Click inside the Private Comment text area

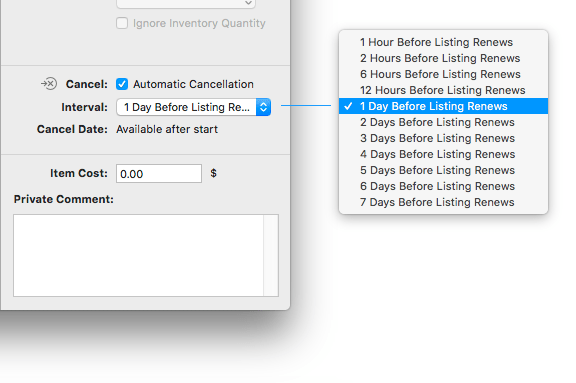coord(138,255)
